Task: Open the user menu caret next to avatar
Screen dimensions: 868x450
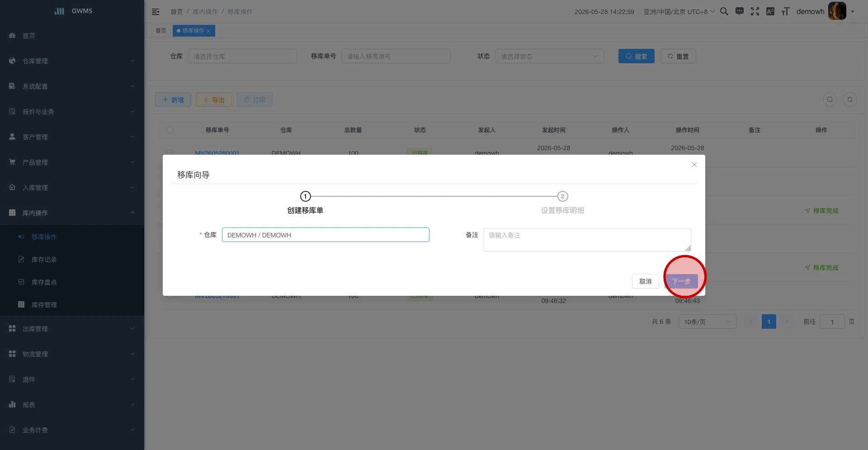Action: click(x=853, y=12)
